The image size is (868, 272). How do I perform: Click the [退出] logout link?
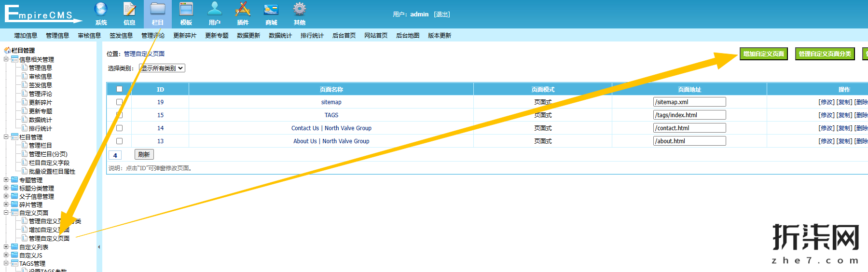coord(442,14)
